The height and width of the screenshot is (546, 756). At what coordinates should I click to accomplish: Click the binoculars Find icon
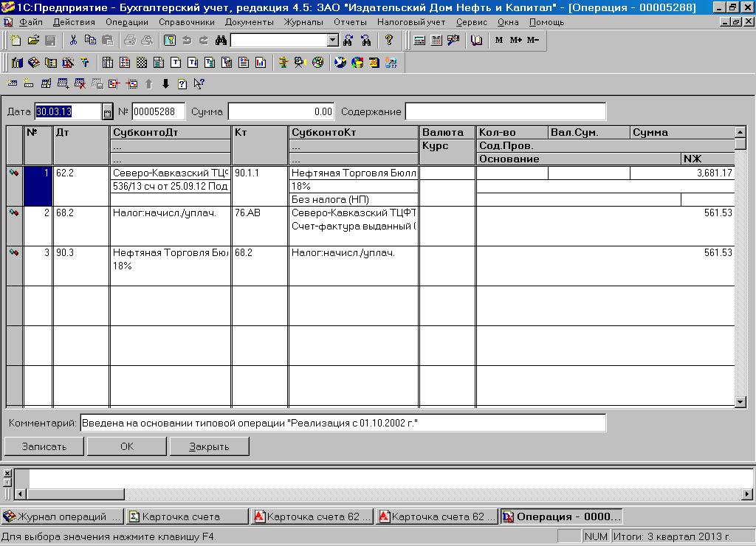pyautogui.click(x=221, y=41)
